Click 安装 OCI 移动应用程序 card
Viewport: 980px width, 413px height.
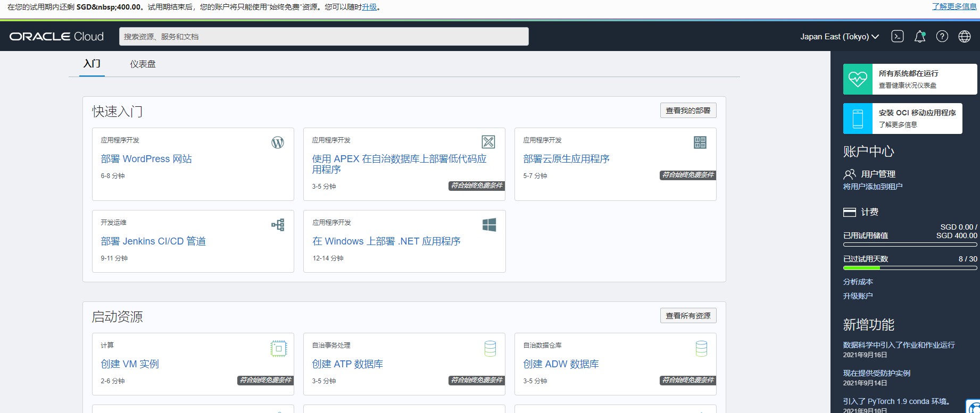coord(903,119)
